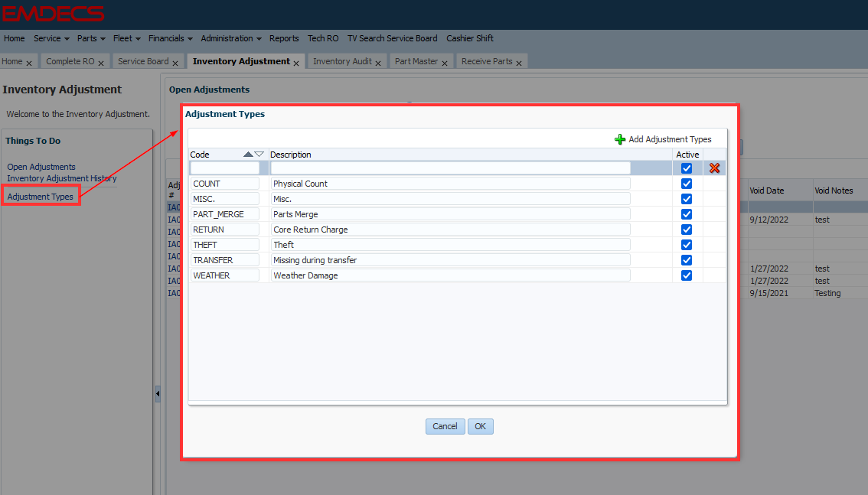The image size is (868, 495).
Task: Edit the Weather Damage description field
Action: (451, 275)
